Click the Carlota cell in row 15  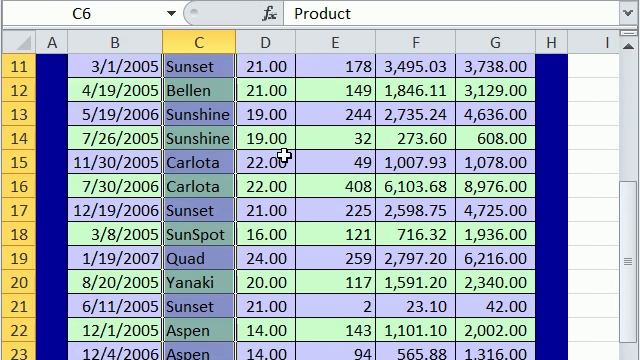pos(199,162)
